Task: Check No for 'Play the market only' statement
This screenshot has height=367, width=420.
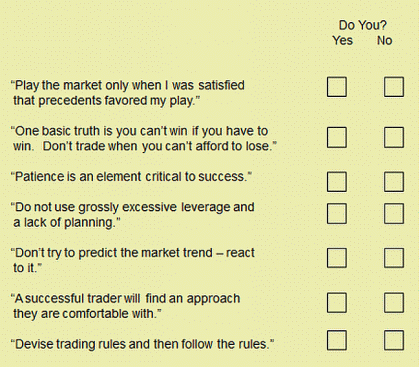Action: tap(394, 87)
